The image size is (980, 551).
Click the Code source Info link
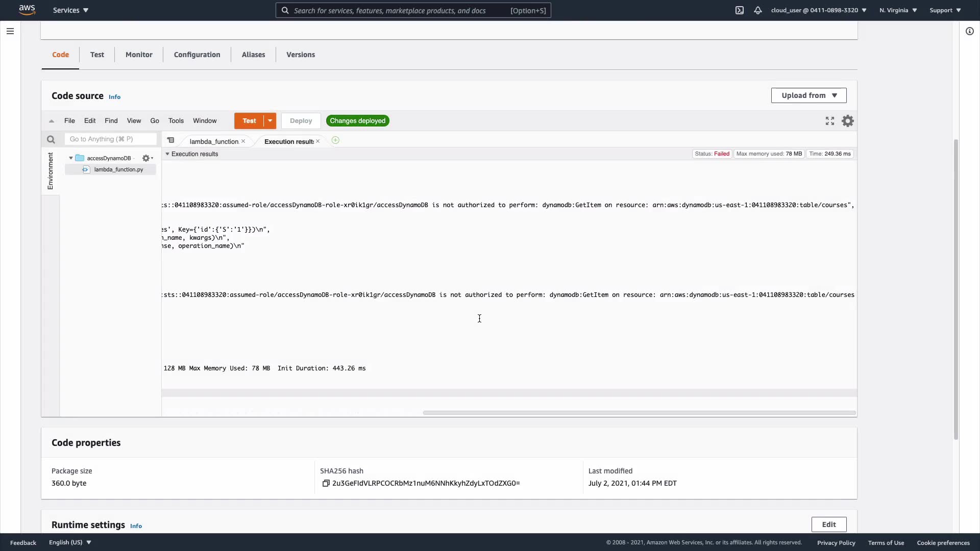(x=114, y=97)
